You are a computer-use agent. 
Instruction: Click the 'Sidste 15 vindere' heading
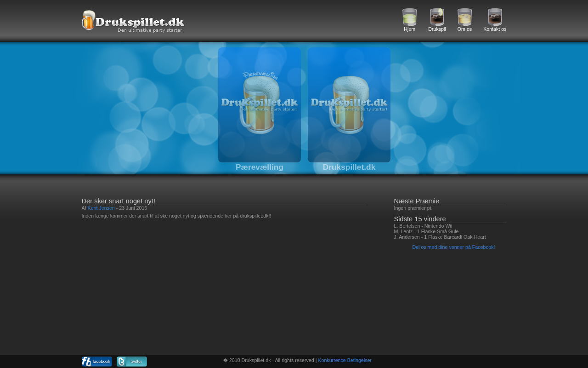(420, 219)
